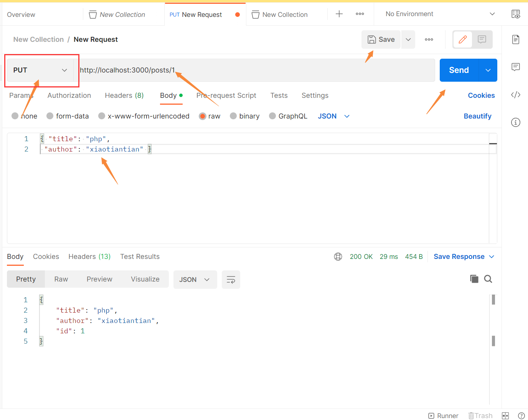Switch response view to Raw
This screenshot has width=528, height=420.
[61, 279]
